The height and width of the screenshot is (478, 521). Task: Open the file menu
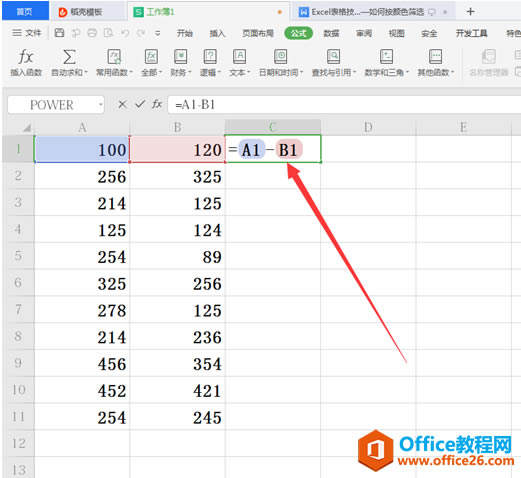coord(27,33)
